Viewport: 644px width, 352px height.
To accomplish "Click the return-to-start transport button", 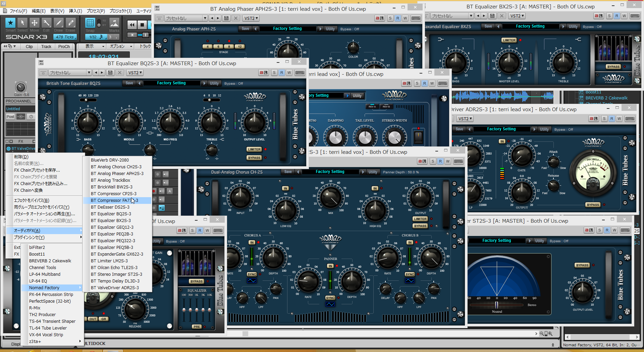I will coord(132,35).
